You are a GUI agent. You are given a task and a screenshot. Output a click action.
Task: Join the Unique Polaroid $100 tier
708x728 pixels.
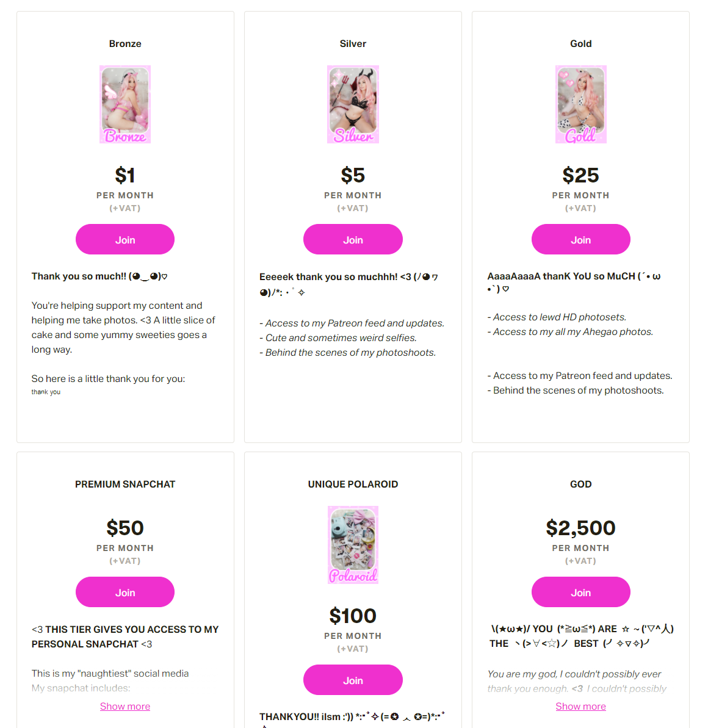pyautogui.click(x=353, y=680)
